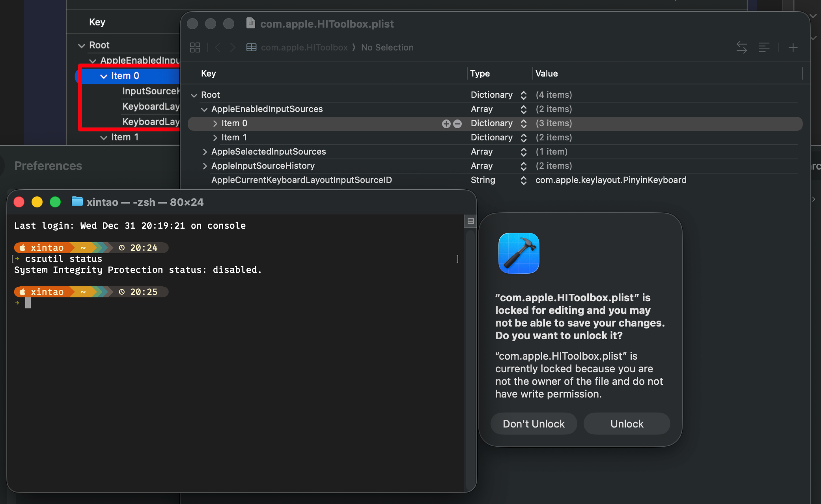Open type popup for AppleInputSourceHistory row
This screenshot has height=504, width=821.
point(523,166)
